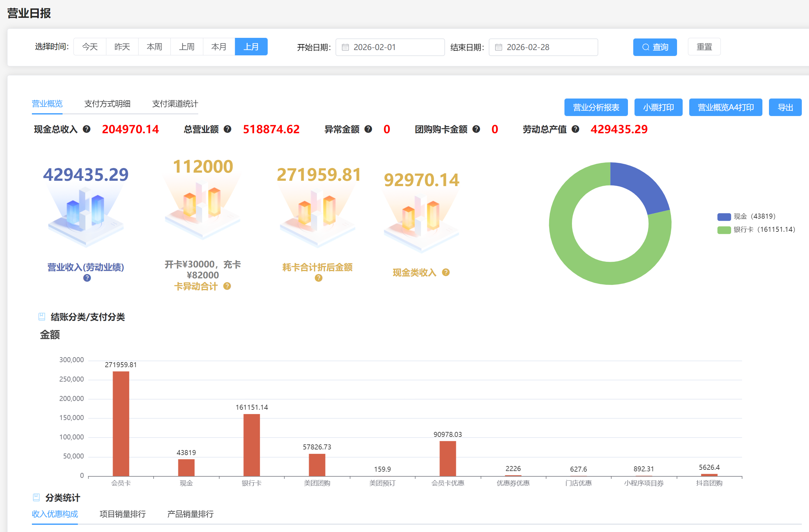Open the end date calendar picker
809x532 pixels.
pos(499,47)
